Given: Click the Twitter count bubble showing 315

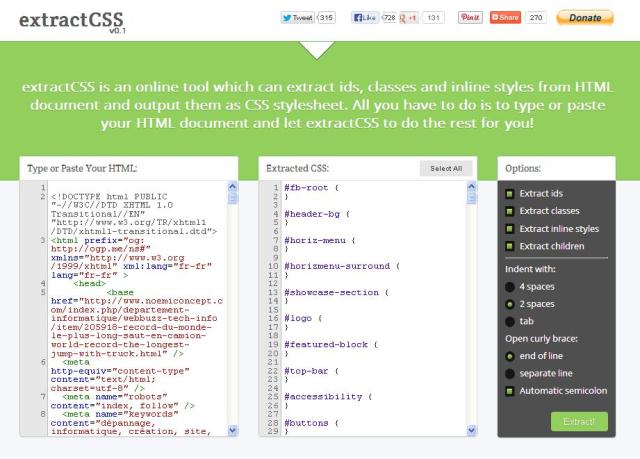Looking at the screenshot, I should tap(327, 18).
